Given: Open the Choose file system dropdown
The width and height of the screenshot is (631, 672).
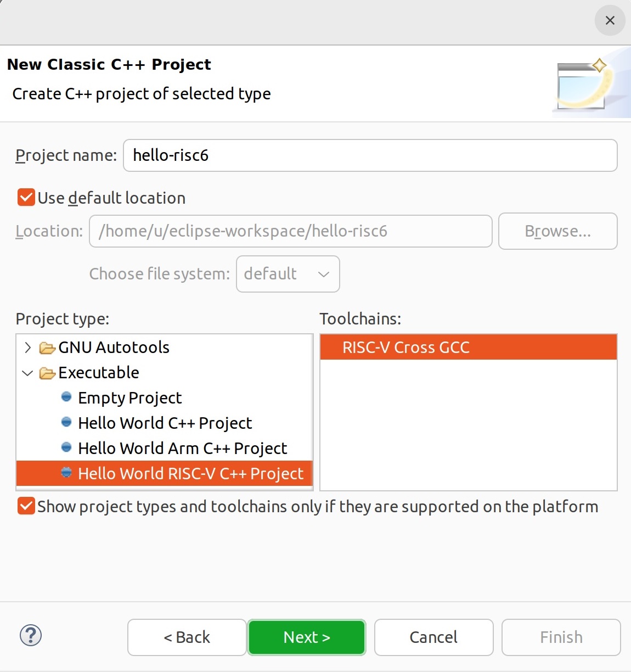Looking at the screenshot, I should click(288, 274).
